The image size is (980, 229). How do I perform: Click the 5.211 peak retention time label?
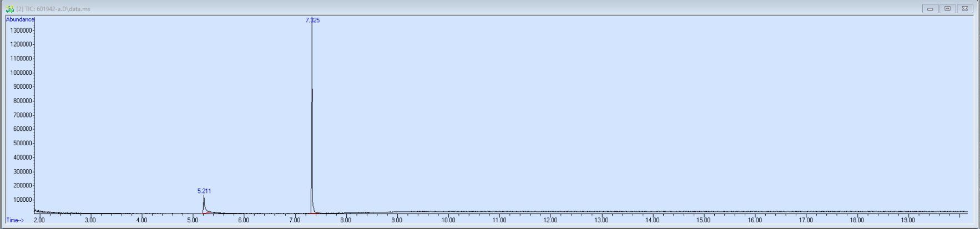click(x=204, y=191)
